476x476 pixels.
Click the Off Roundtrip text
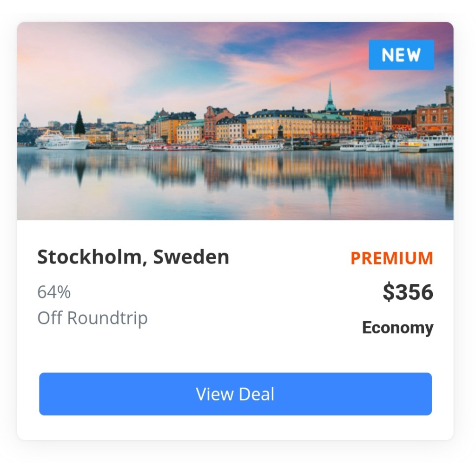[93, 318]
